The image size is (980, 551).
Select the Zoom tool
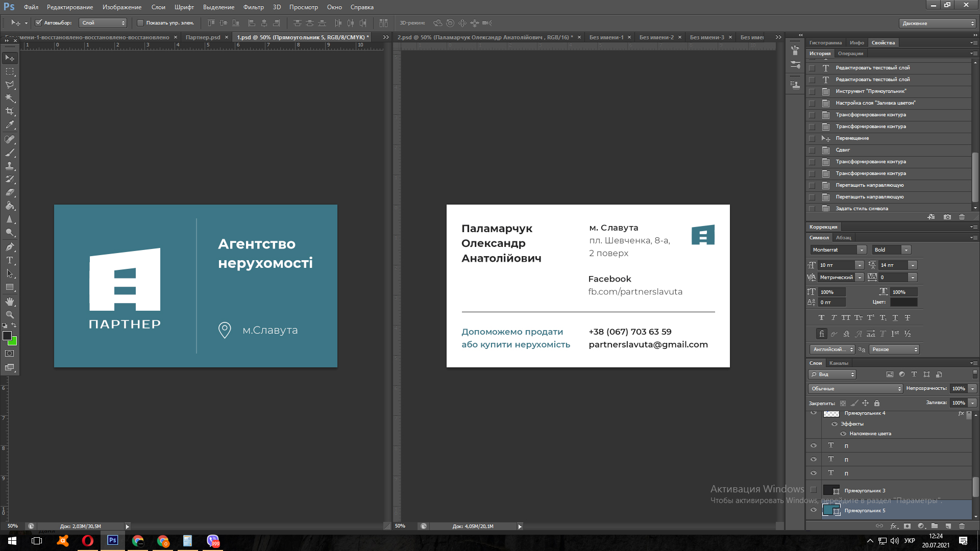point(10,315)
